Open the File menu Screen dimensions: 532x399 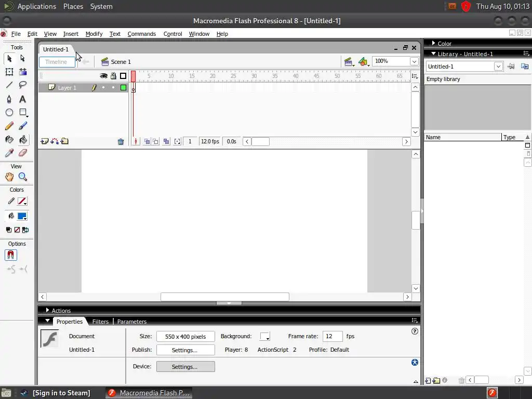tap(16, 34)
